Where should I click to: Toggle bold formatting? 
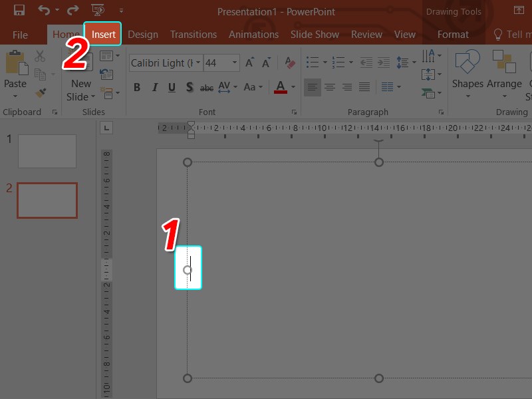pyautogui.click(x=137, y=87)
